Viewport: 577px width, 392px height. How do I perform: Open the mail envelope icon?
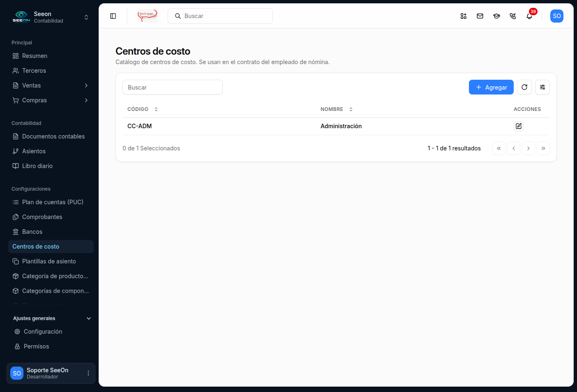tap(480, 16)
